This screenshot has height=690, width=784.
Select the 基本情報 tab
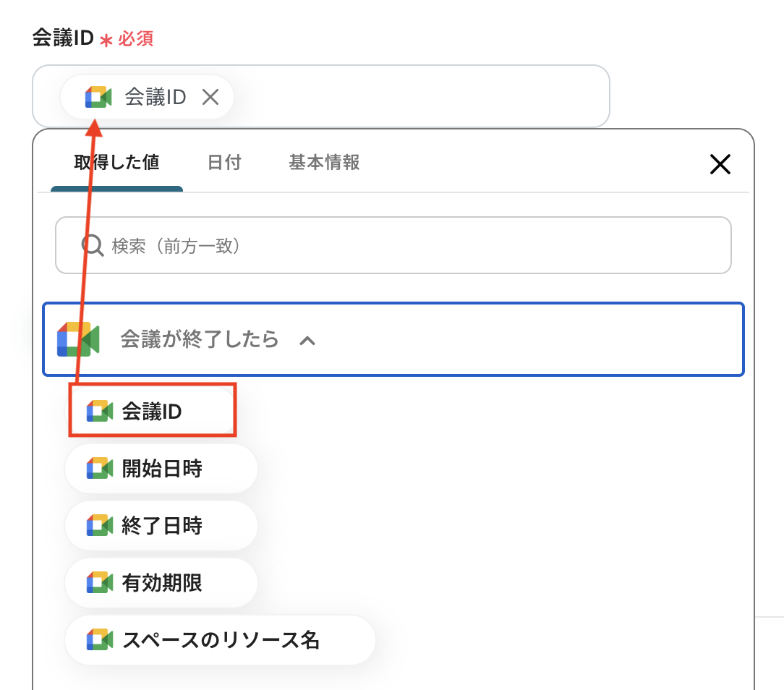click(x=324, y=163)
